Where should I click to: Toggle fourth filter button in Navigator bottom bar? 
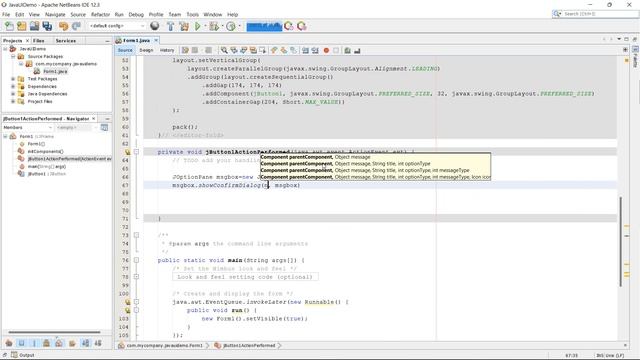point(47,343)
